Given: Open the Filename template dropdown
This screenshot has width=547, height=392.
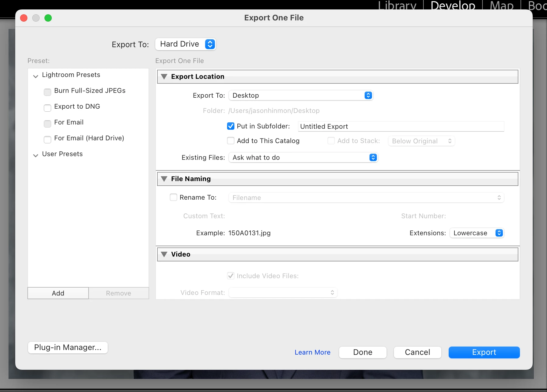Looking at the screenshot, I should click(366, 198).
